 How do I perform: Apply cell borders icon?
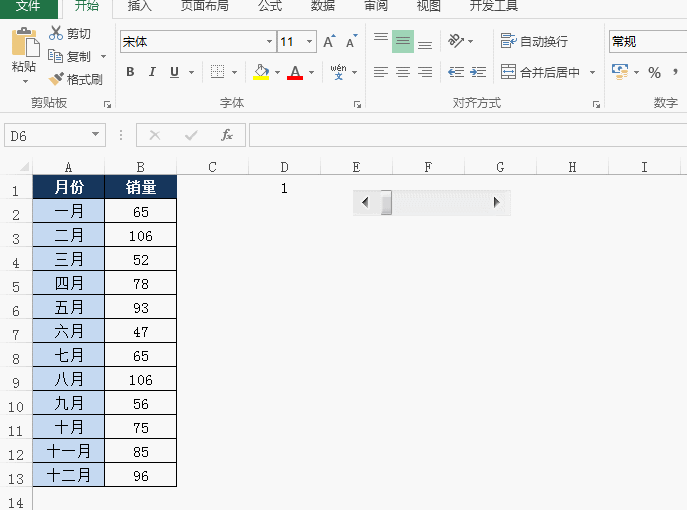coord(217,71)
